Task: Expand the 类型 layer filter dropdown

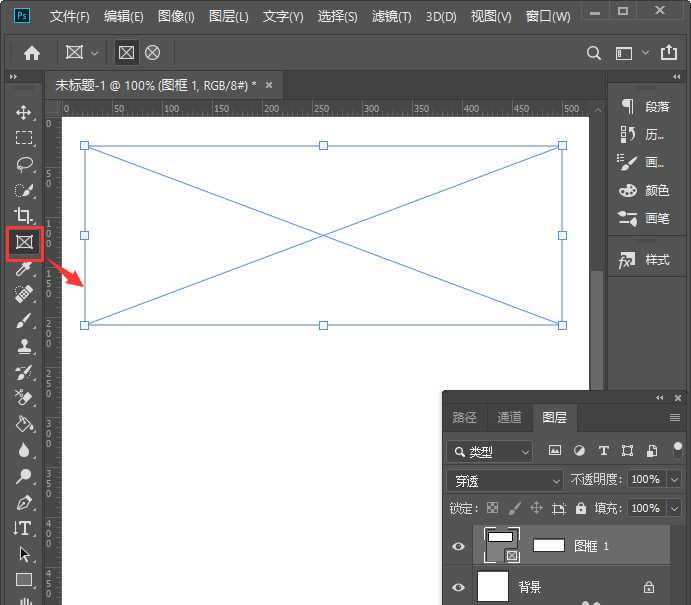Action: pos(490,452)
